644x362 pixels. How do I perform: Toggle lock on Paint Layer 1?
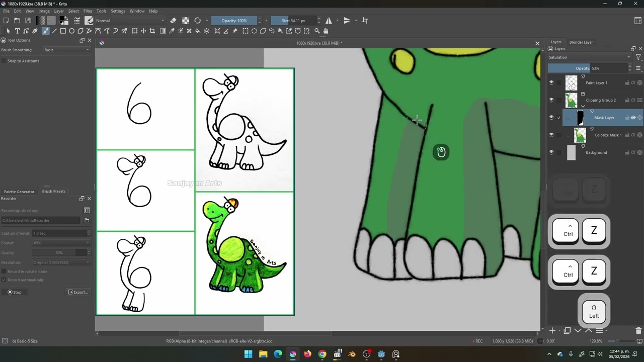[627, 83]
